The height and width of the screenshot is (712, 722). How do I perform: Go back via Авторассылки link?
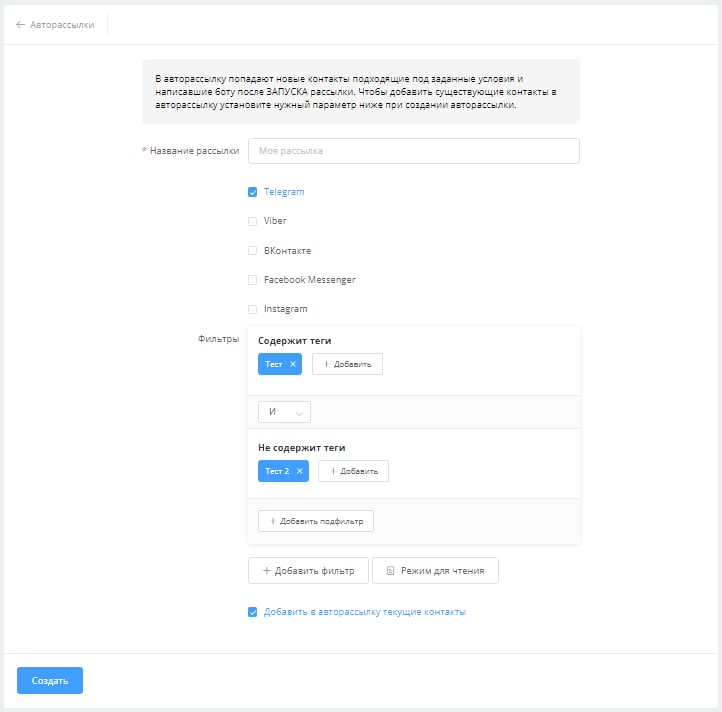62,25
